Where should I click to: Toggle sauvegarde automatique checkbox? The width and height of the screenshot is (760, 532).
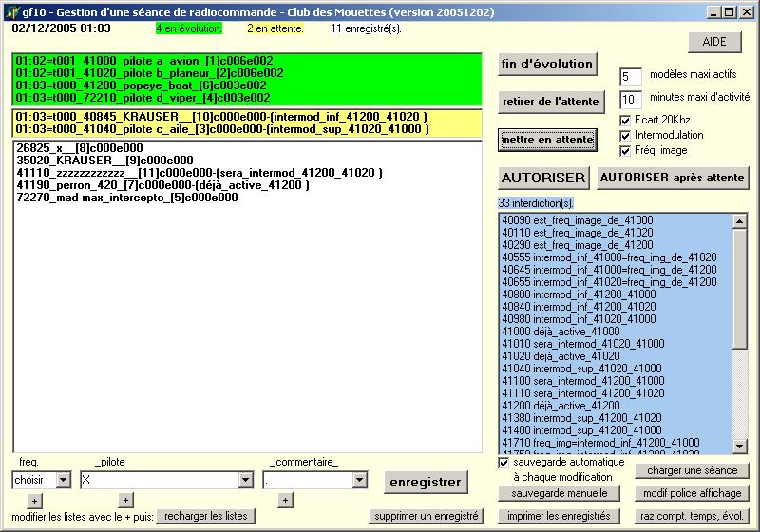pos(503,463)
